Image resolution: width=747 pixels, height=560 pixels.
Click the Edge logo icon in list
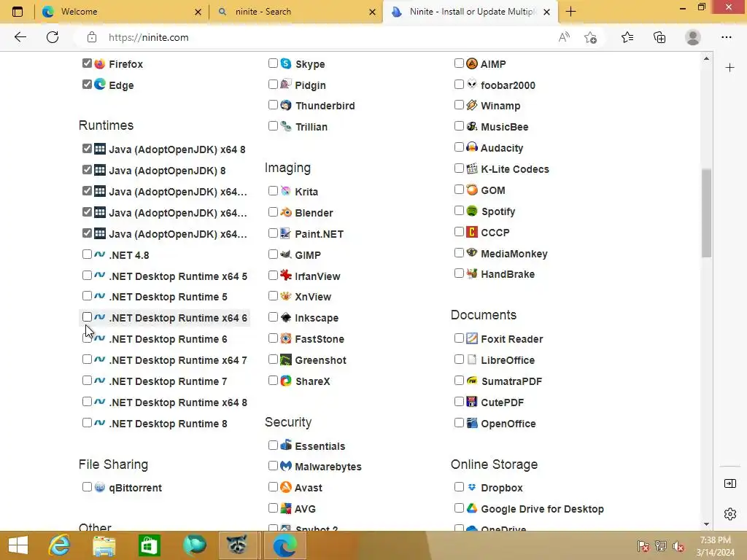(x=99, y=85)
